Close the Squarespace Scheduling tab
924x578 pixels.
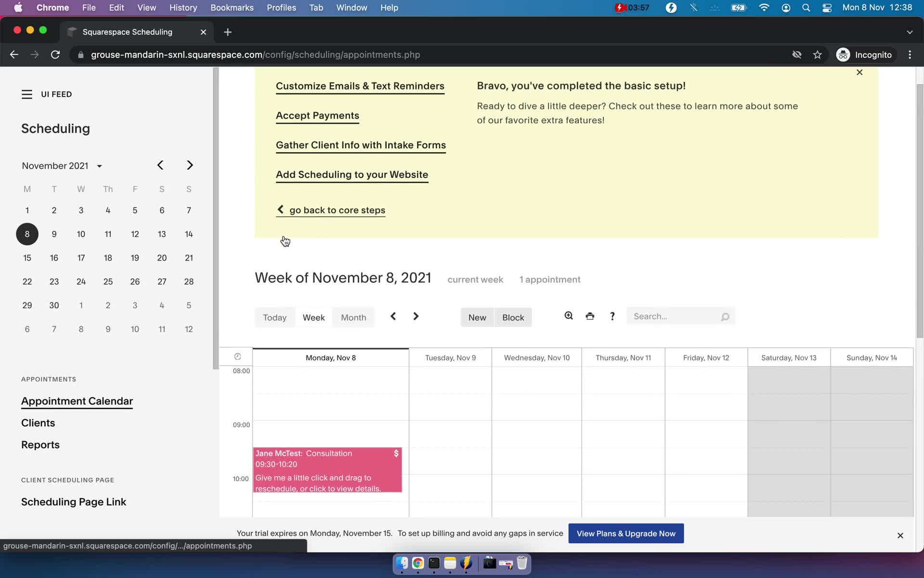[203, 32]
